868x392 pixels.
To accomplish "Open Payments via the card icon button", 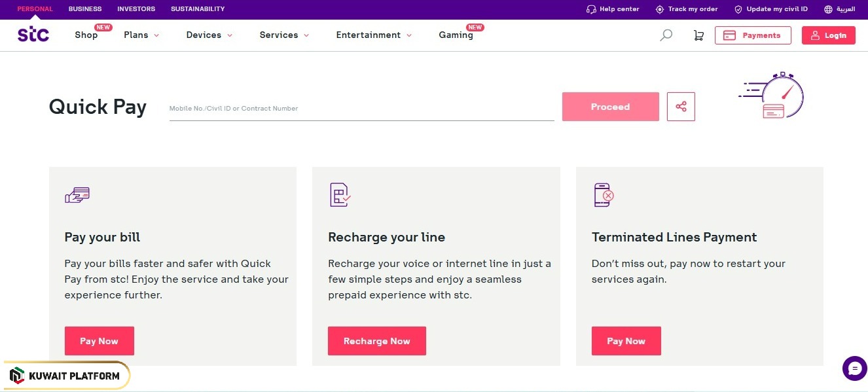I will [x=753, y=35].
